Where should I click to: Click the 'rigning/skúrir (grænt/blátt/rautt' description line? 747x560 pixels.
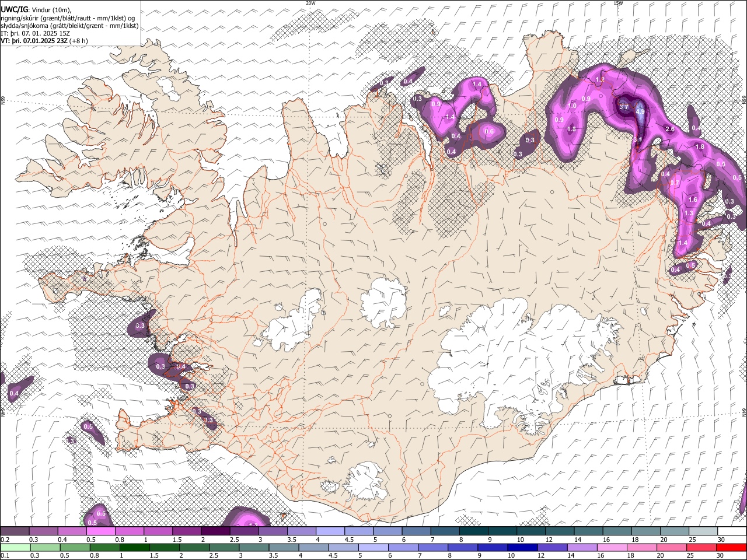coord(68,17)
